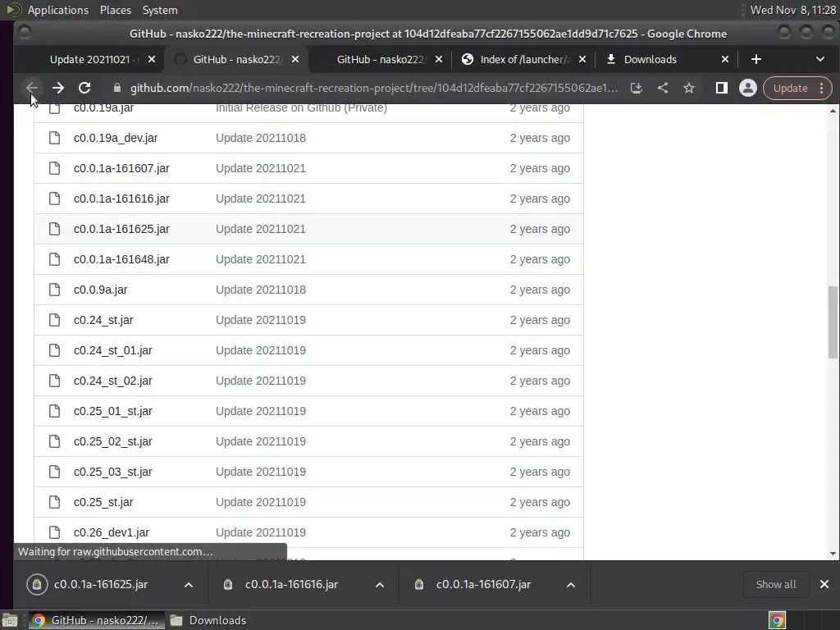
Task: Open a new tab with plus icon
Action: pyautogui.click(x=756, y=59)
